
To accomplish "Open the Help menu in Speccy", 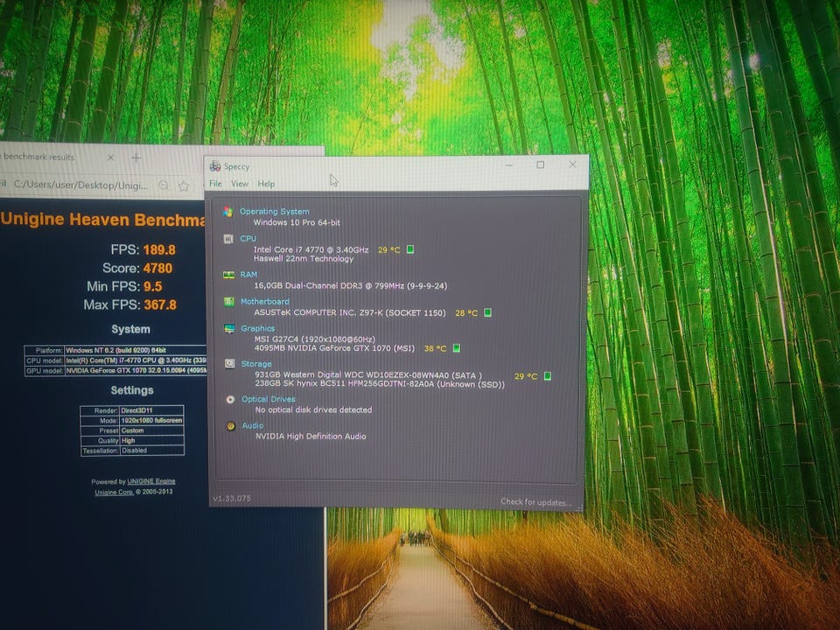I will click(x=266, y=184).
